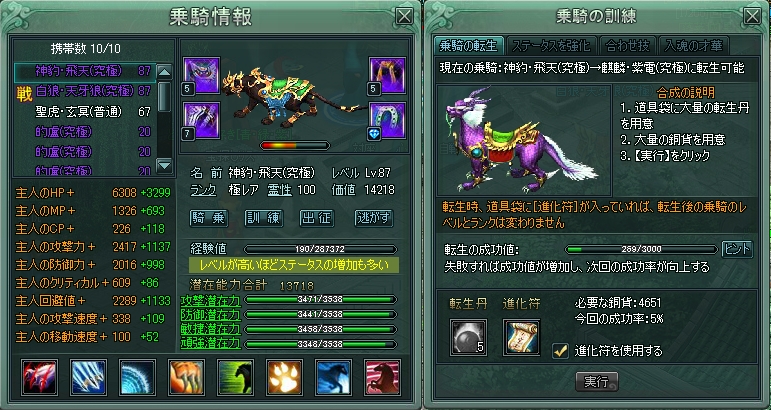Switch to the ステータスを強化 tab
771x410 pixels.
(551, 46)
